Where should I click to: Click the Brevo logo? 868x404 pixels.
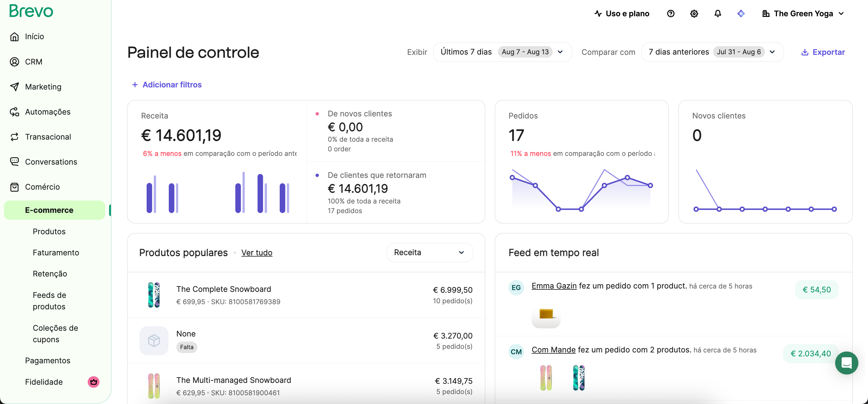(31, 11)
